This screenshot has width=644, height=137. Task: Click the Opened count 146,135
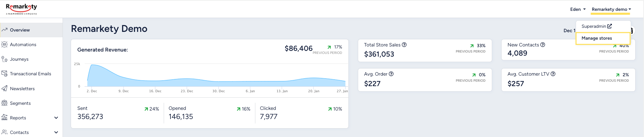181,117
